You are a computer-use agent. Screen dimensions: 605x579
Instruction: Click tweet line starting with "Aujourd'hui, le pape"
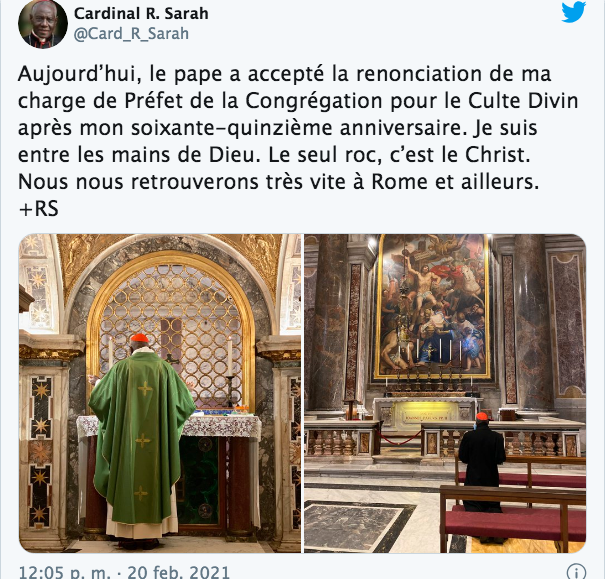(284, 74)
